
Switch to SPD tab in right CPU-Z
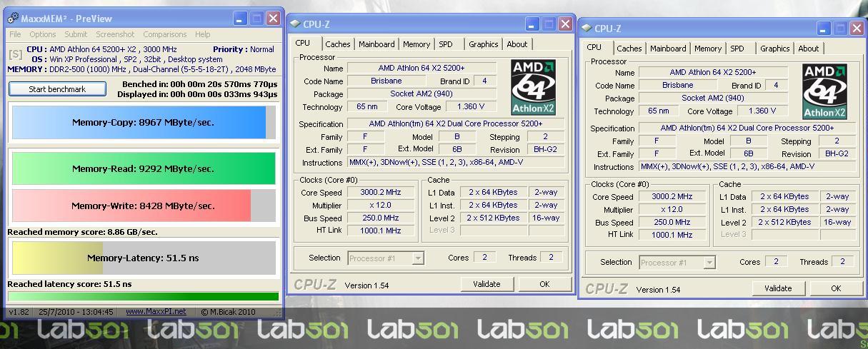coord(737,49)
